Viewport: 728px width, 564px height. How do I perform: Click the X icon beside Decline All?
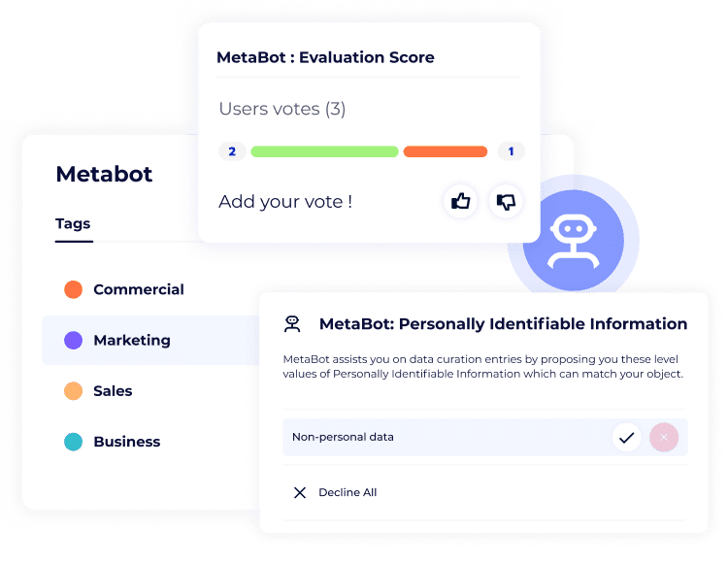[x=300, y=492]
